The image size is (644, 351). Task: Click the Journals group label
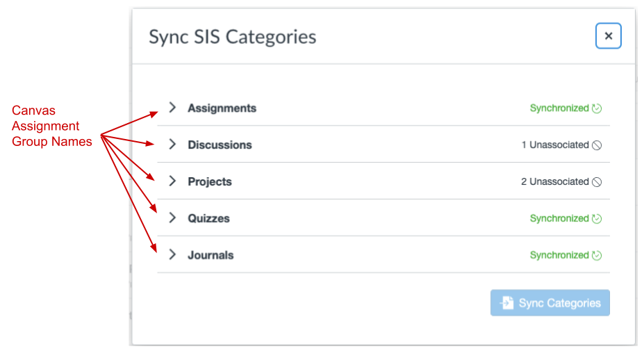click(x=210, y=256)
